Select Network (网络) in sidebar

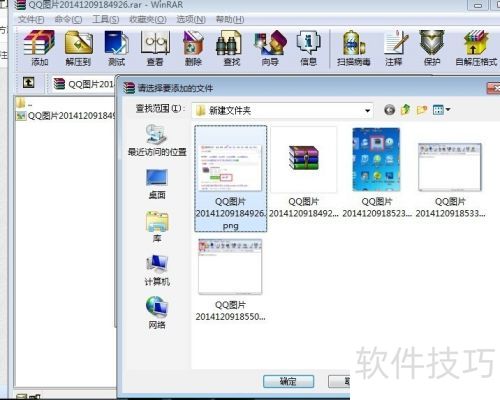click(157, 313)
